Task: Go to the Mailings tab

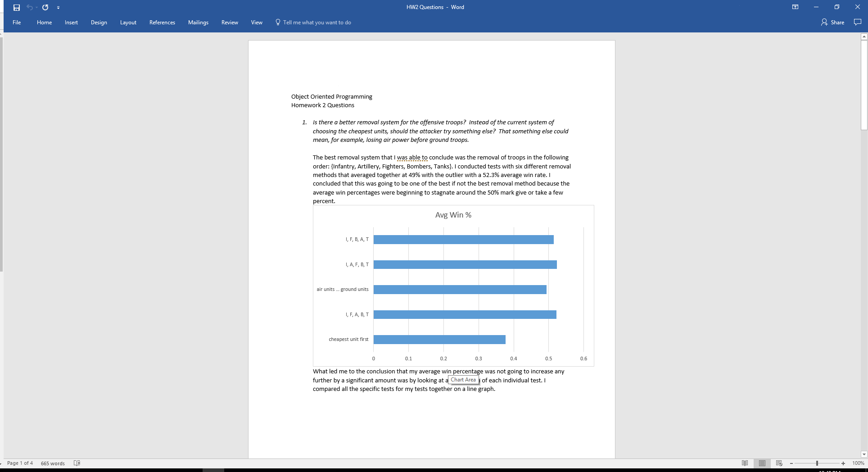Action: tap(198, 23)
